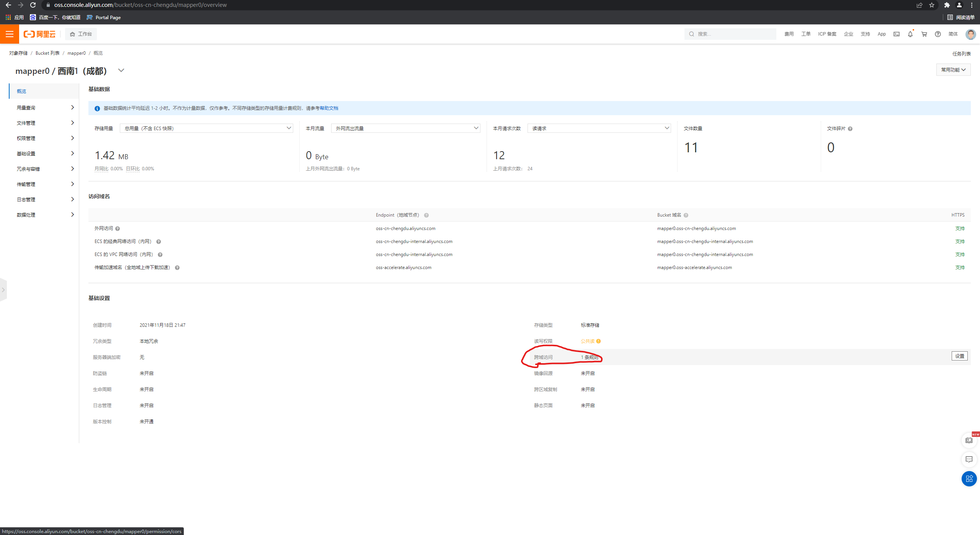The image size is (980, 535).
Task: Open the 读请求 dropdown
Action: [599, 129]
